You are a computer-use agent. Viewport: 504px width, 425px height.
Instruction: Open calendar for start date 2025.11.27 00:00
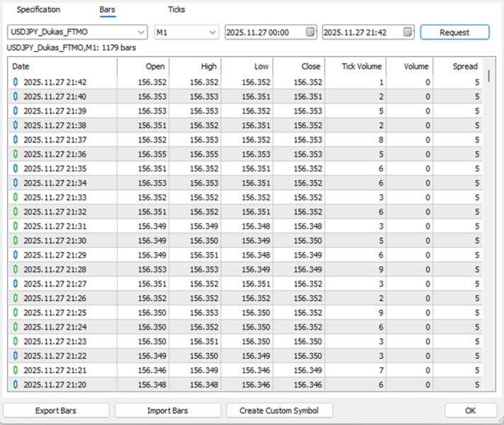point(310,32)
